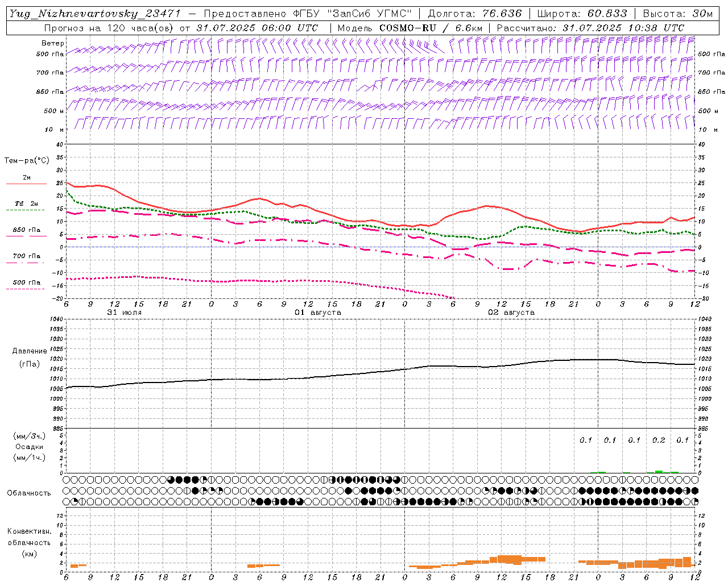Click the Облачность cloud cover label

tap(29, 493)
